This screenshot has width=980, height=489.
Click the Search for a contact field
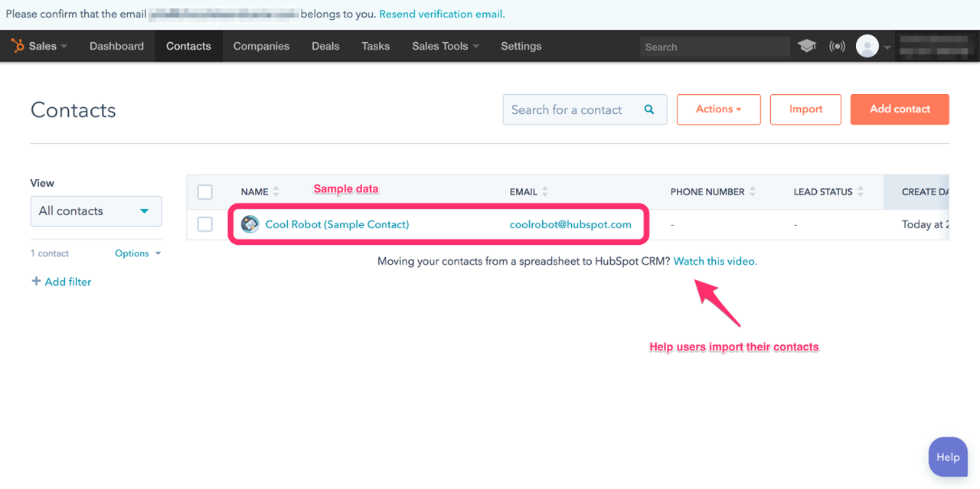tap(585, 109)
